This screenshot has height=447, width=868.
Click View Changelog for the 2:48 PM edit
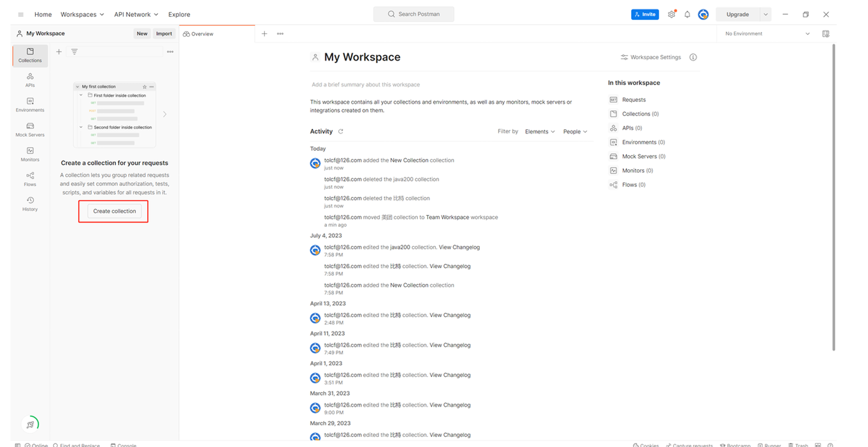pyautogui.click(x=450, y=315)
